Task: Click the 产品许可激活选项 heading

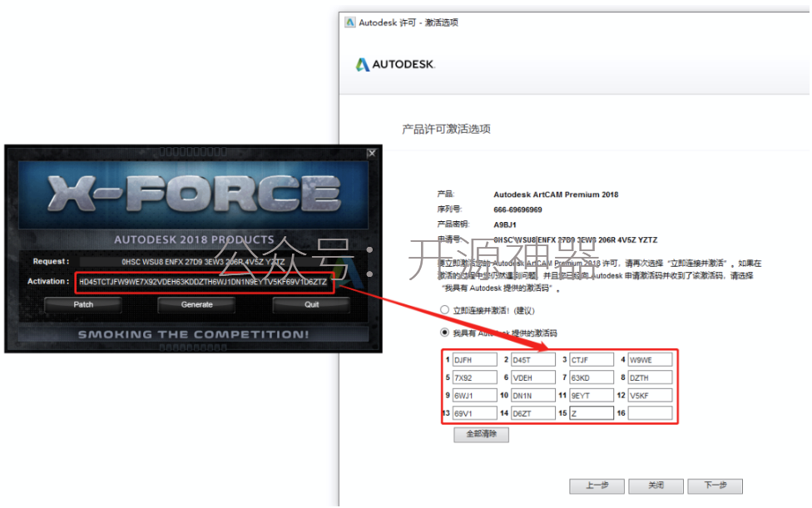Action: [x=446, y=129]
